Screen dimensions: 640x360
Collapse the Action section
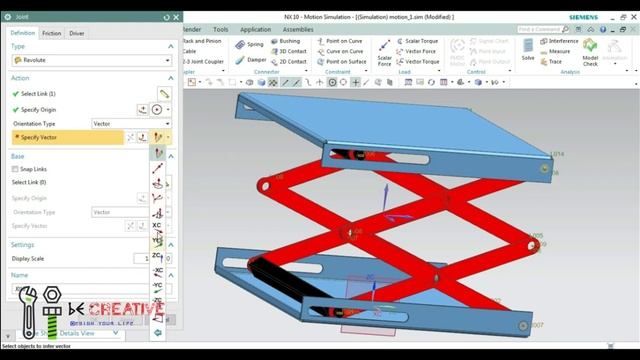[x=171, y=78]
